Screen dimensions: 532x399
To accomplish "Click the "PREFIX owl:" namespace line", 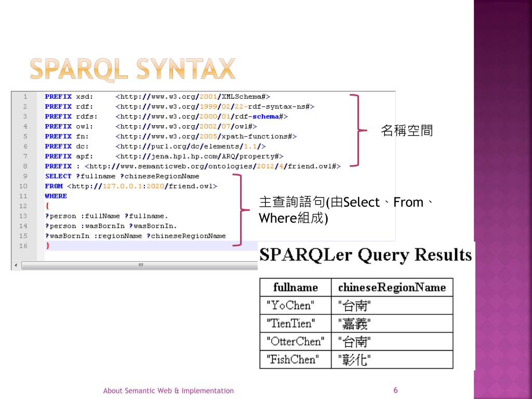I will 151,126.
